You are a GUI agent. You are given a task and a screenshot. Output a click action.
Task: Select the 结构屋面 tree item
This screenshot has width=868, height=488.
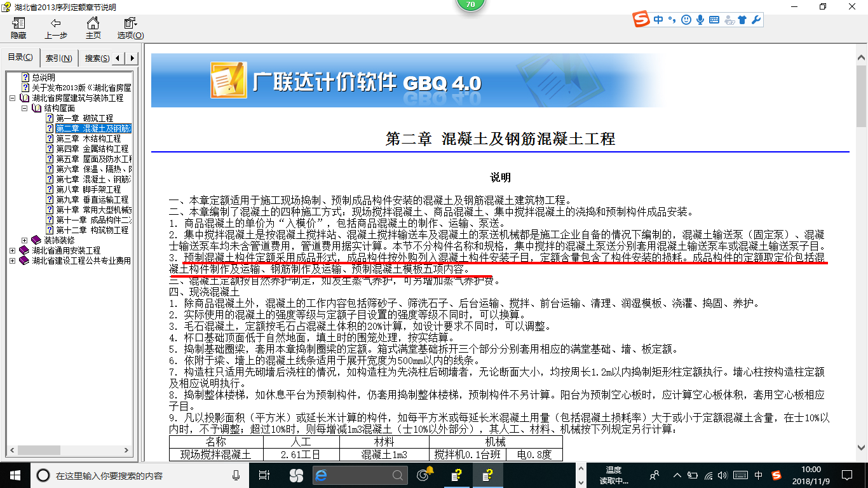click(59, 108)
